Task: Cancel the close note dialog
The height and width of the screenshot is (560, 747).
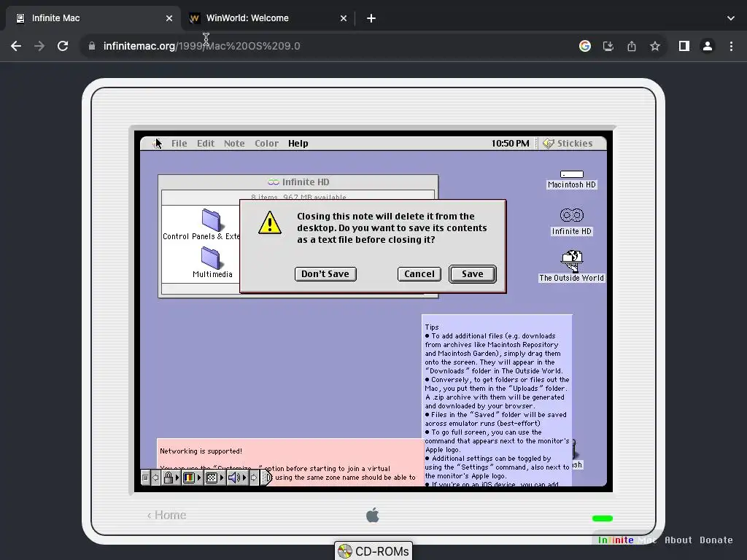Action: (419, 274)
